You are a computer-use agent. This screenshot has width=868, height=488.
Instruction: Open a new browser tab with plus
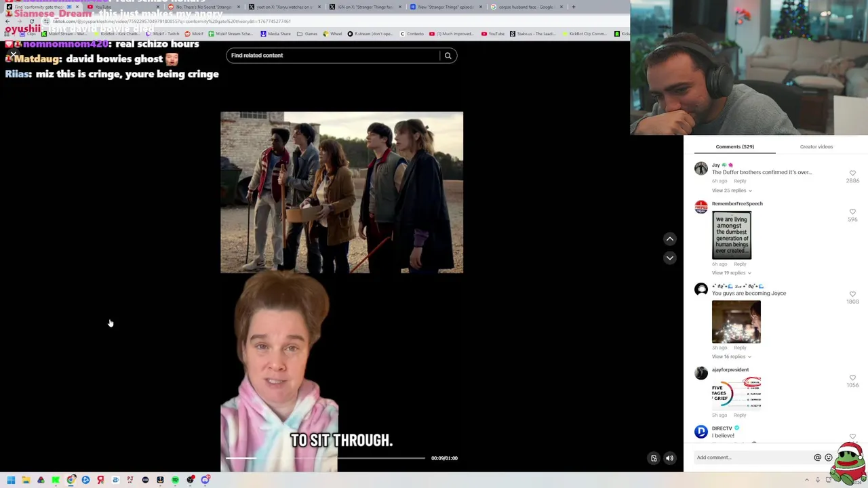tap(574, 7)
